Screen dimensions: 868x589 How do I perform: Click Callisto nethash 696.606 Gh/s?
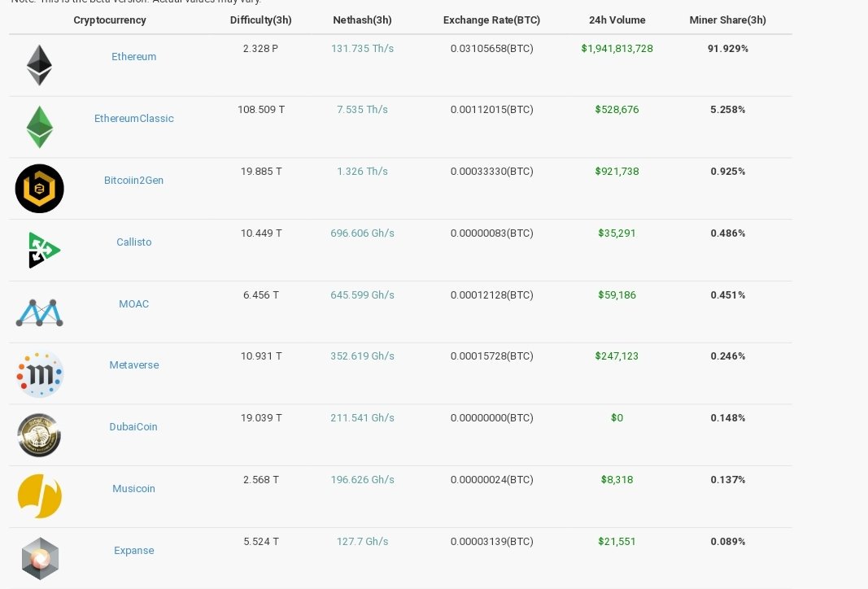pyautogui.click(x=363, y=233)
